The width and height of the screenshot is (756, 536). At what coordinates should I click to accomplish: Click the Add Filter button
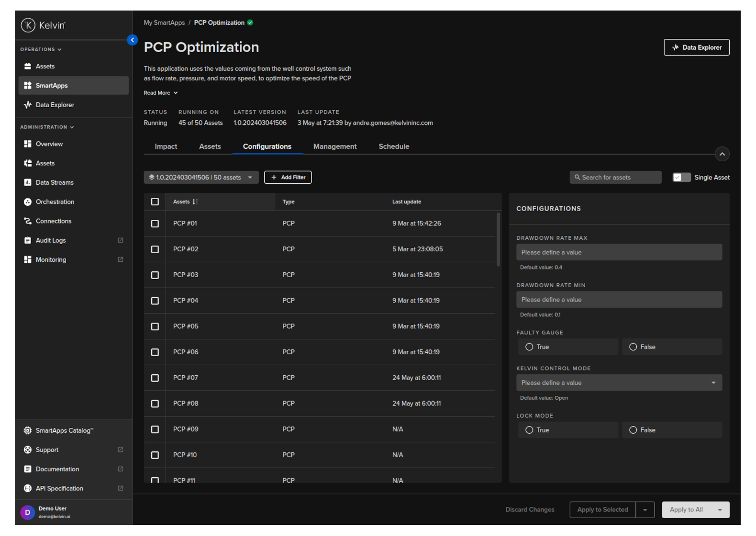(288, 178)
